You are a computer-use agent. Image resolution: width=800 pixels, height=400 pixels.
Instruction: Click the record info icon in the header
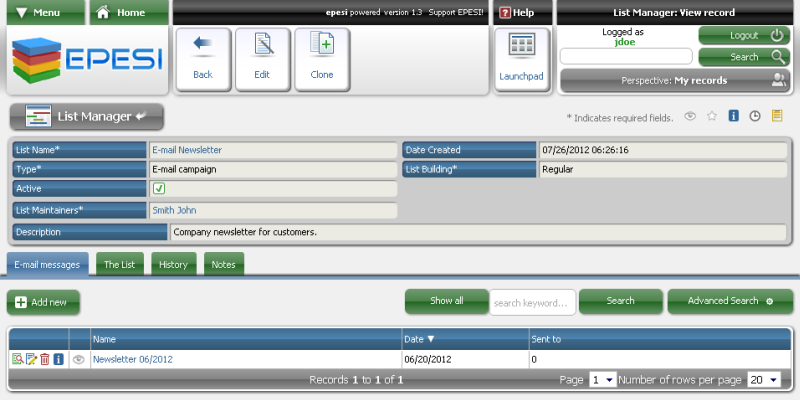(733, 116)
